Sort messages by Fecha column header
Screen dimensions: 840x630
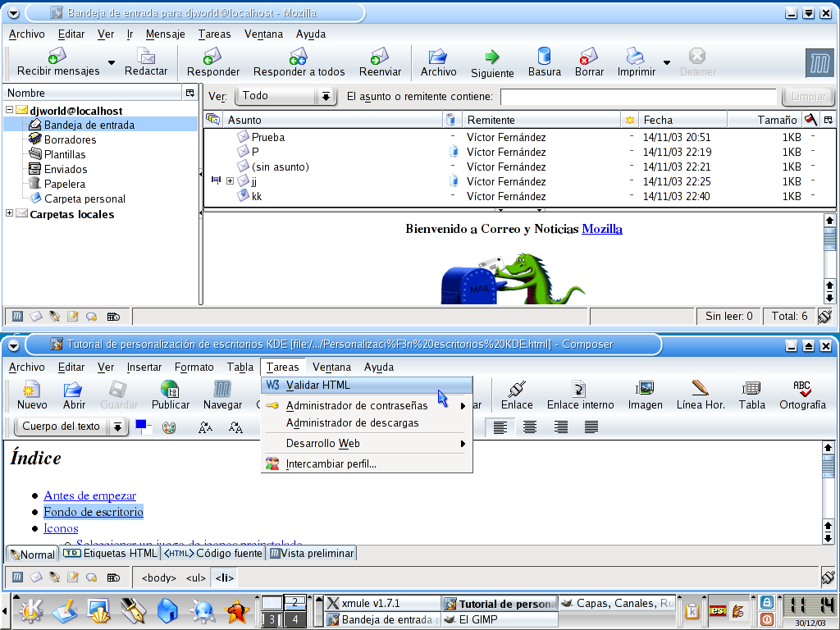pyautogui.click(x=682, y=120)
